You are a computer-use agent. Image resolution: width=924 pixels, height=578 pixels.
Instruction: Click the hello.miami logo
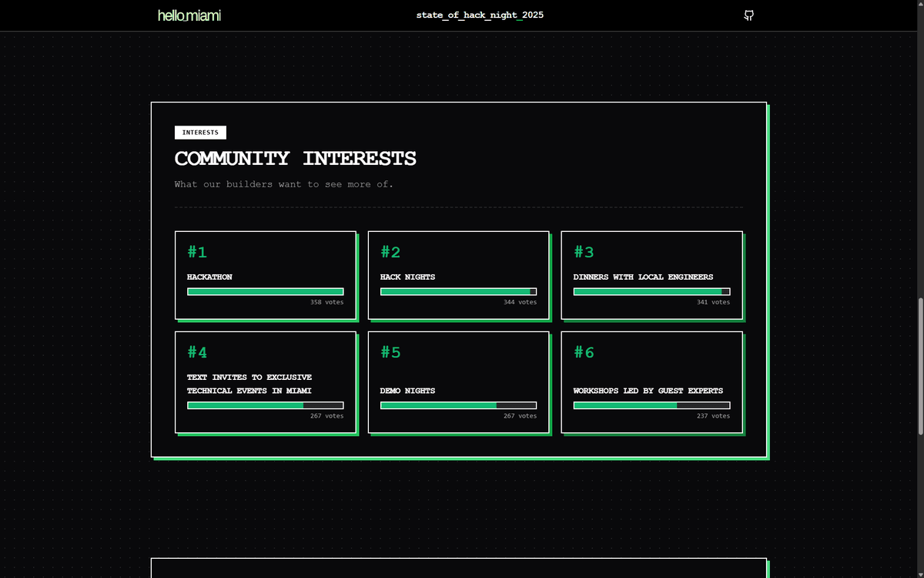click(189, 15)
